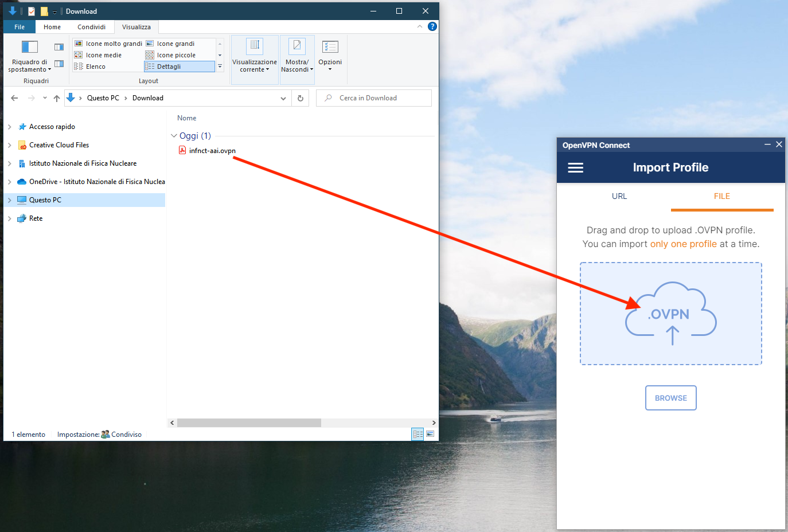Select Accesso rapido in navigation pane
The image size is (788, 532).
(x=52, y=127)
